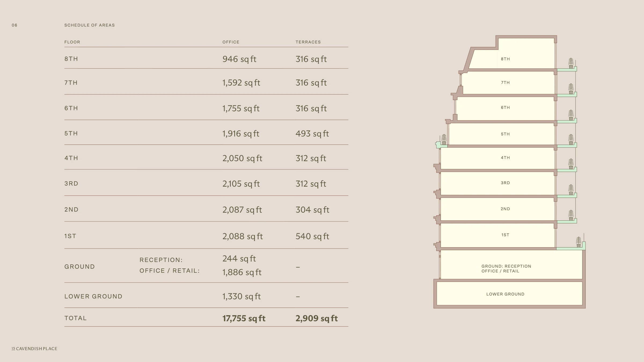Viewport: 644px width, 362px height.
Task: Select the 5TH floor diagram area
Action: pos(505,134)
